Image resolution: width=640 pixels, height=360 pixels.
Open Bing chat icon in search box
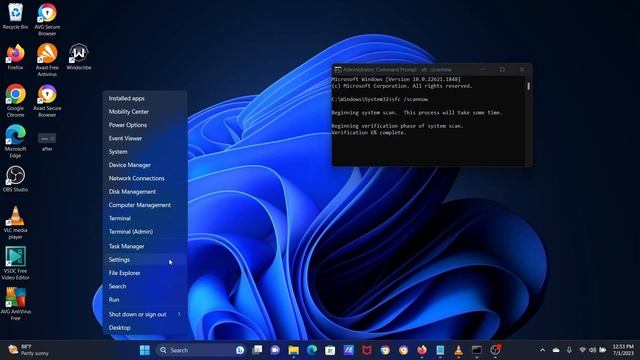coord(240,350)
